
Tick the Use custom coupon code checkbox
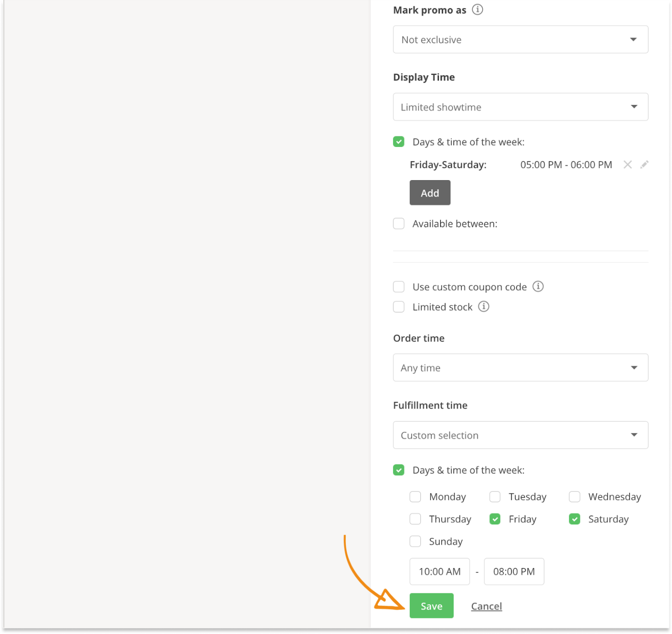[399, 287]
